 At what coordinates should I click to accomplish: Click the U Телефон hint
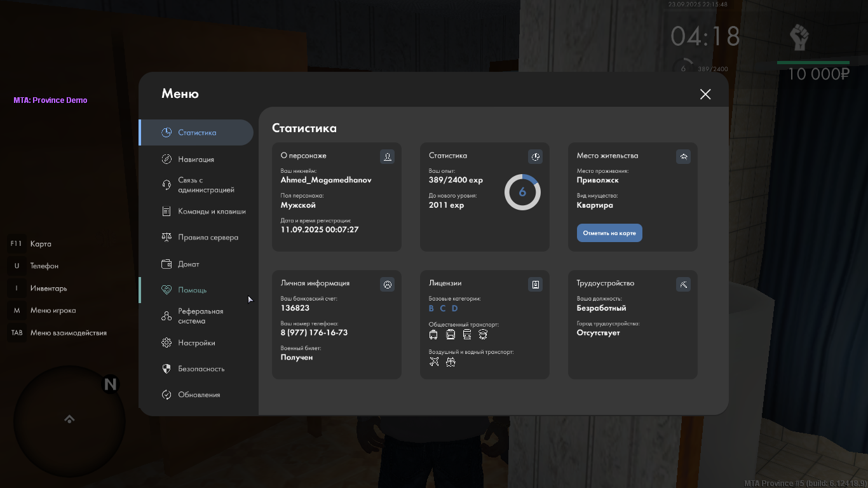(x=33, y=266)
